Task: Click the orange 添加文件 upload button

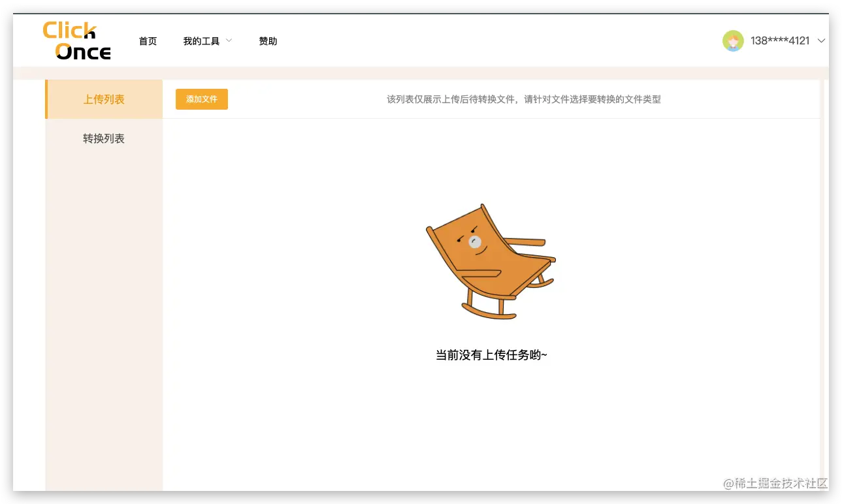Action: 201,99
